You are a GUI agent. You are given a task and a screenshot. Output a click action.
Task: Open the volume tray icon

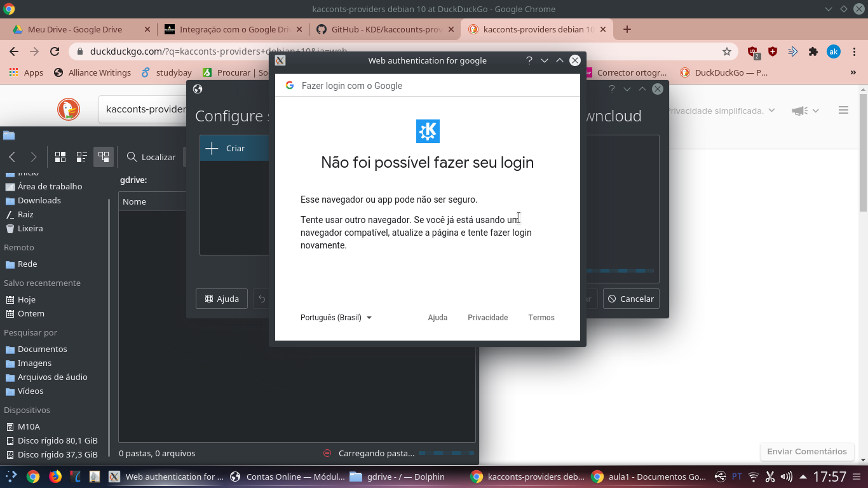point(787,477)
